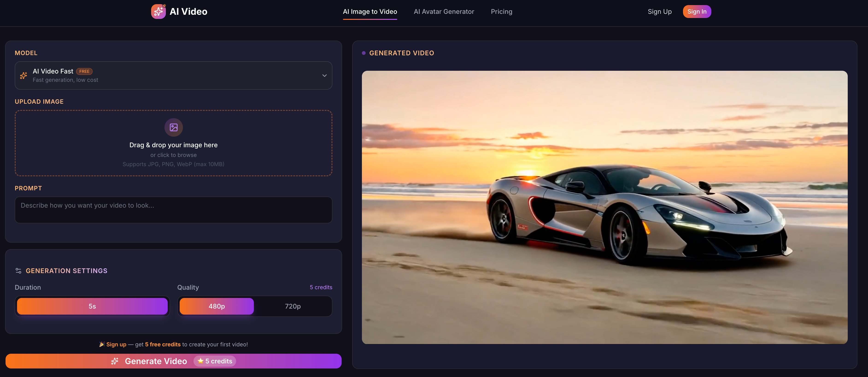Switch quality to 720p
The width and height of the screenshot is (868, 377).
[293, 306]
